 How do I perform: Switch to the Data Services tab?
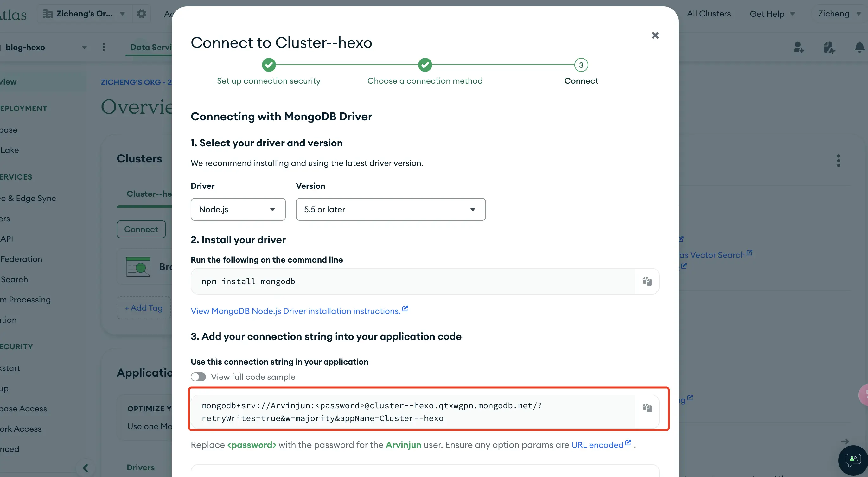[x=151, y=47]
